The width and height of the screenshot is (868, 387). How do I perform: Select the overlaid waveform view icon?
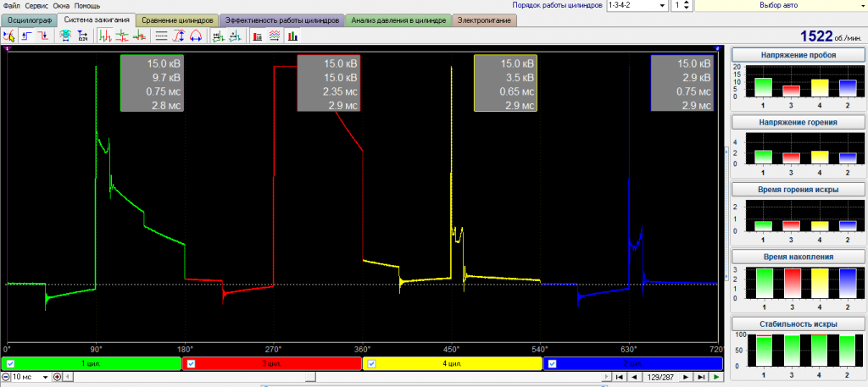pyautogui.click(x=140, y=36)
